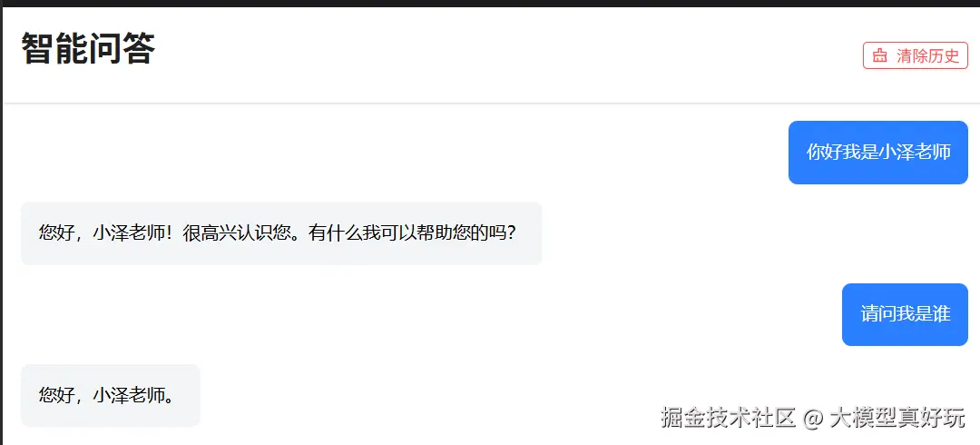Click the 清除历史 clear history button

coord(915,55)
